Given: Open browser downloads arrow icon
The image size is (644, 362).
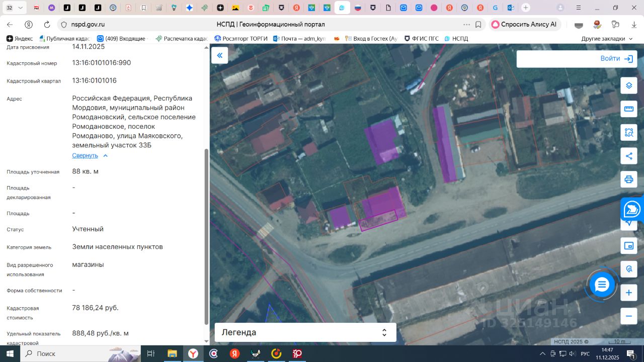Looking at the screenshot, I should pyautogui.click(x=634, y=25).
